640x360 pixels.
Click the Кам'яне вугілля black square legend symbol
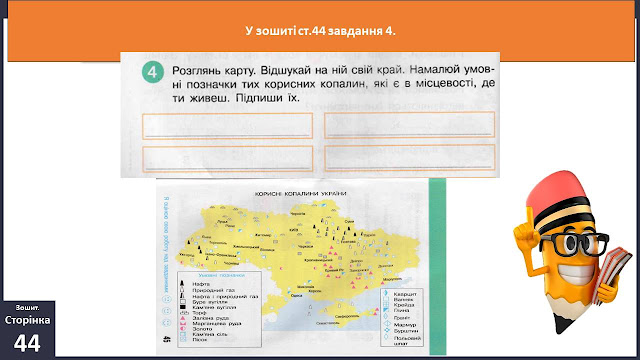coord(182,307)
